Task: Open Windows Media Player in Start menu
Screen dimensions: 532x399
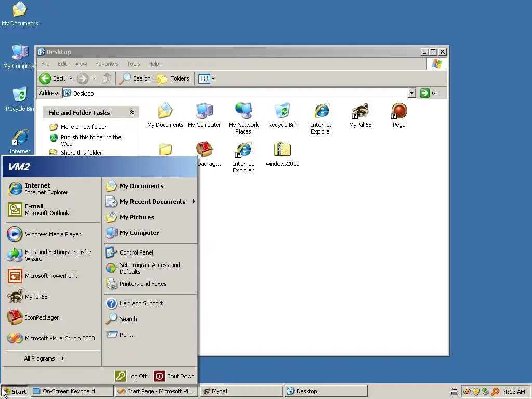Action: [52, 234]
